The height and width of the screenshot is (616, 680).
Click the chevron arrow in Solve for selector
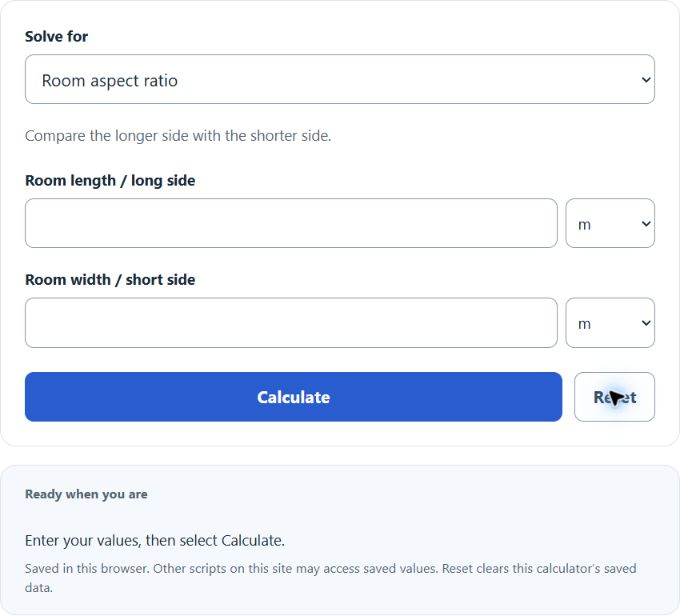click(x=646, y=80)
